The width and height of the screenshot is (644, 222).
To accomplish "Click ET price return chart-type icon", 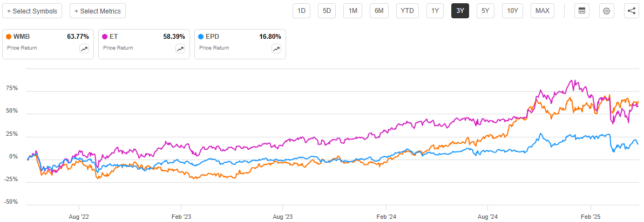I will pos(180,48).
